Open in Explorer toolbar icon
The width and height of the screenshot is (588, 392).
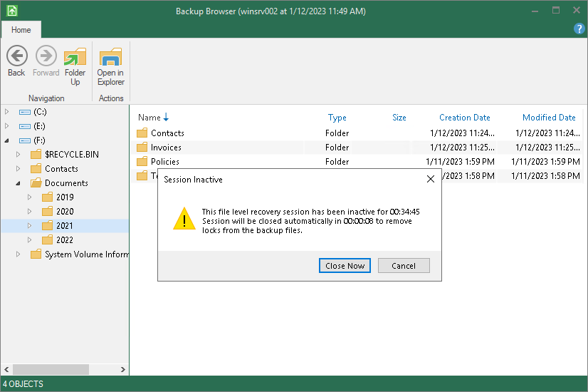[x=110, y=57]
